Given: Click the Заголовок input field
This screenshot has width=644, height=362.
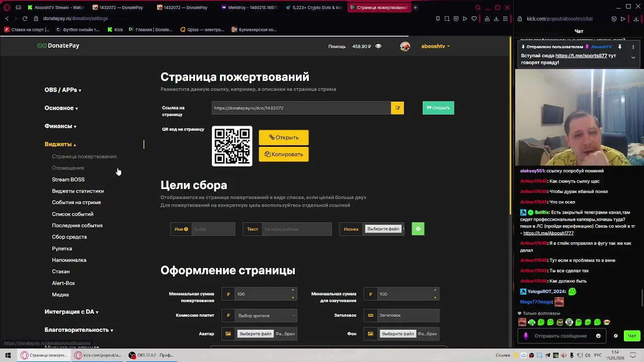Looking at the screenshot, I should (x=408, y=316).
